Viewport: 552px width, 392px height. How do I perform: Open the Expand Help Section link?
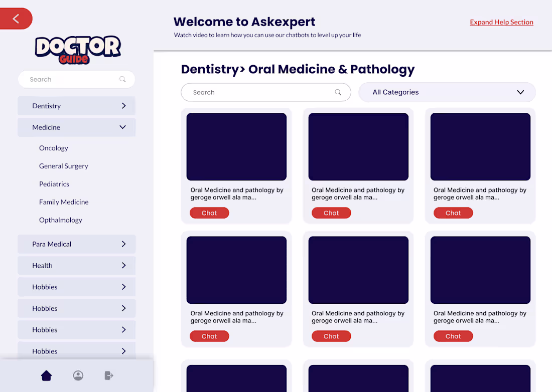(501, 22)
